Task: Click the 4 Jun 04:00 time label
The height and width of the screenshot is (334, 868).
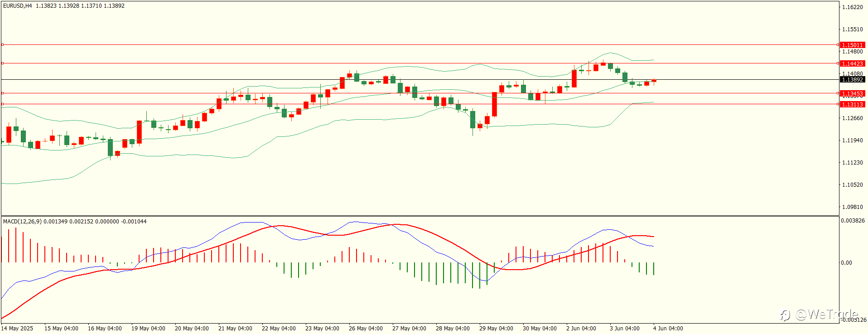Action: pyautogui.click(x=668, y=329)
